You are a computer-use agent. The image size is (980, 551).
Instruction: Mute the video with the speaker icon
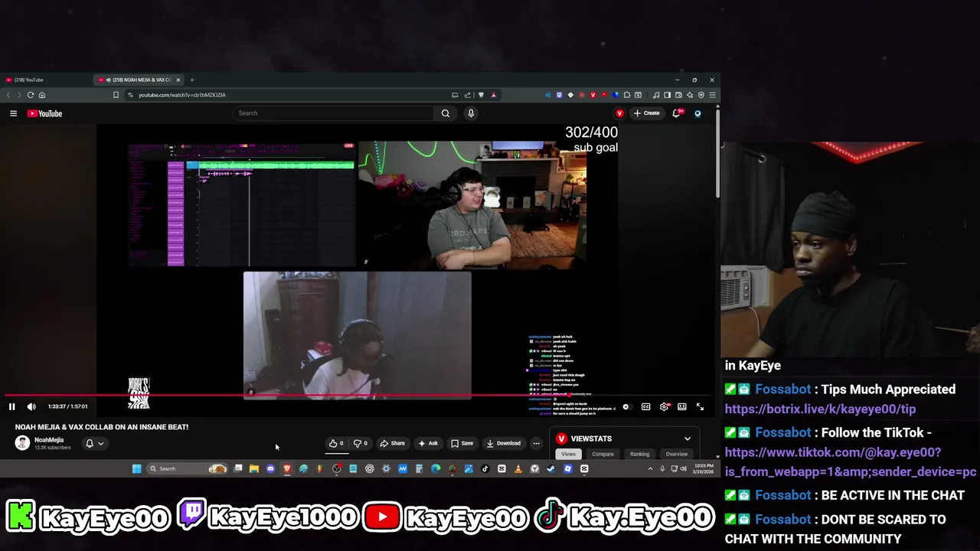pyautogui.click(x=31, y=406)
